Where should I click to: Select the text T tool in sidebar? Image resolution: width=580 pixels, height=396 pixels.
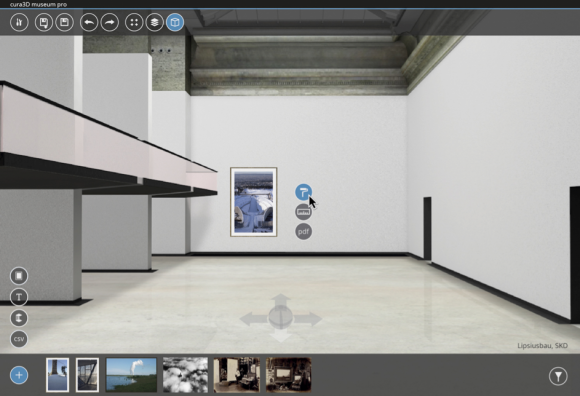(x=19, y=297)
